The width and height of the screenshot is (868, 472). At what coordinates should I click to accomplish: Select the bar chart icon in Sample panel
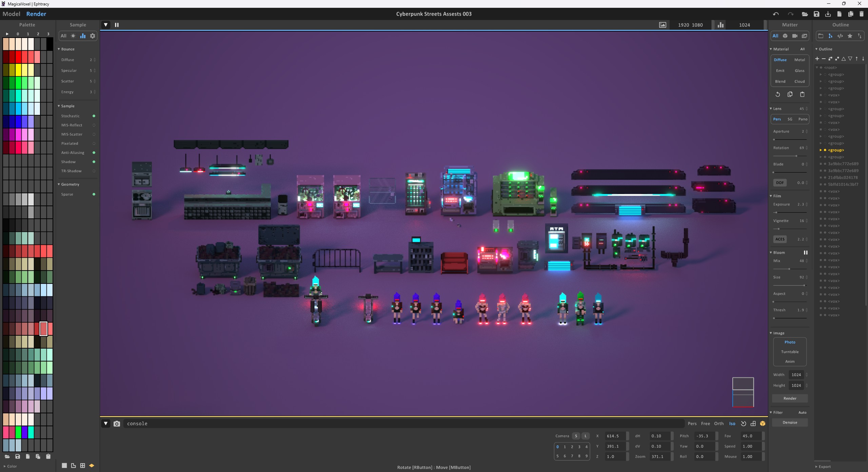point(83,36)
